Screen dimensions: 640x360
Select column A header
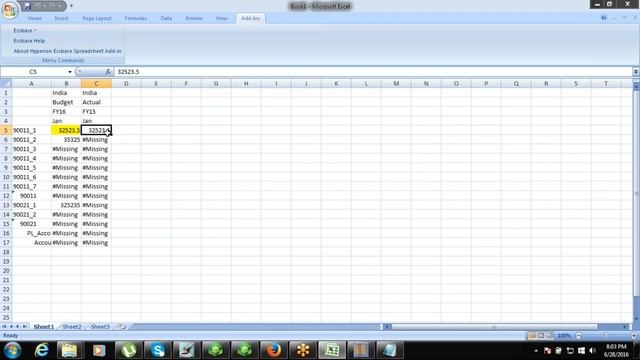[31, 84]
